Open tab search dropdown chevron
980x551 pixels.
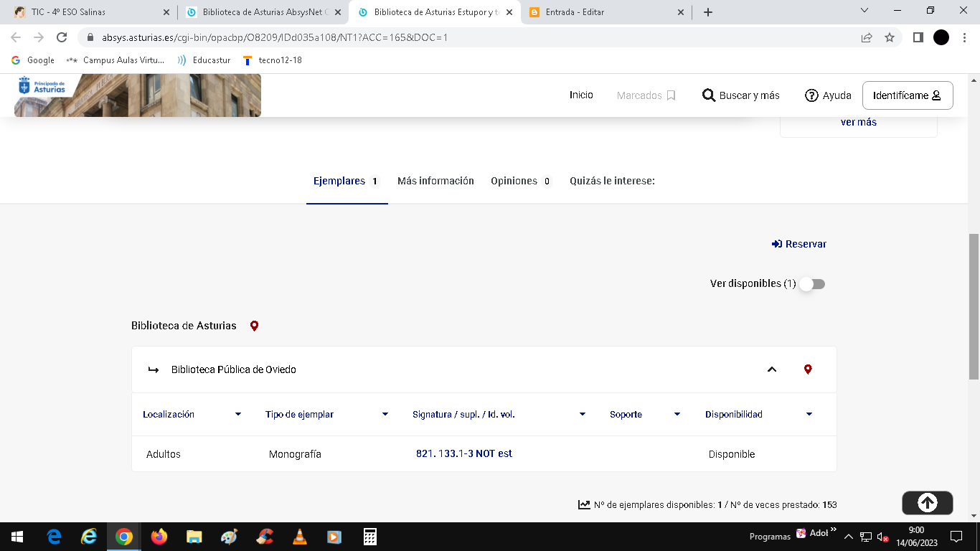pyautogui.click(x=864, y=11)
